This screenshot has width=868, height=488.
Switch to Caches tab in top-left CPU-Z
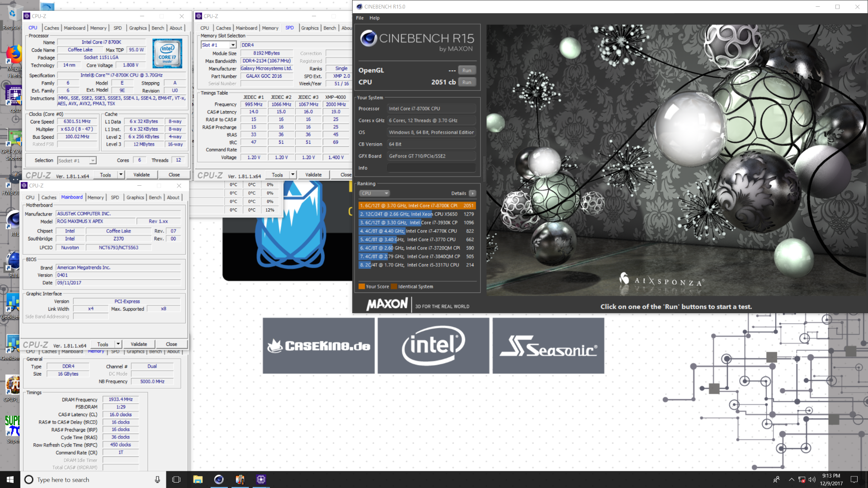coord(52,28)
